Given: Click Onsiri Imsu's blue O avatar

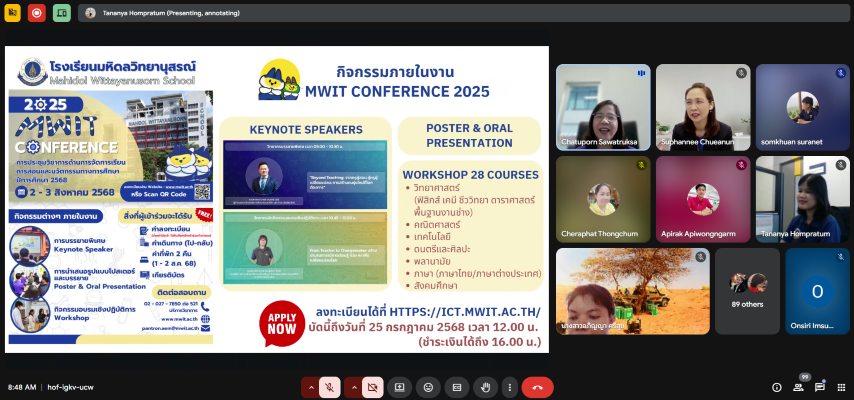Looking at the screenshot, I should coord(817,292).
